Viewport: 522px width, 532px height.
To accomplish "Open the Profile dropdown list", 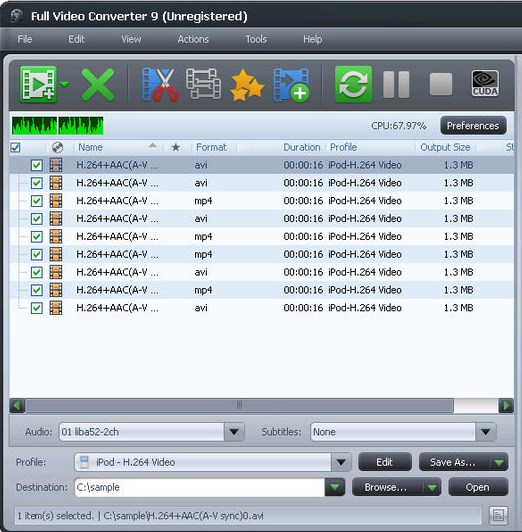I will click(x=341, y=462).
